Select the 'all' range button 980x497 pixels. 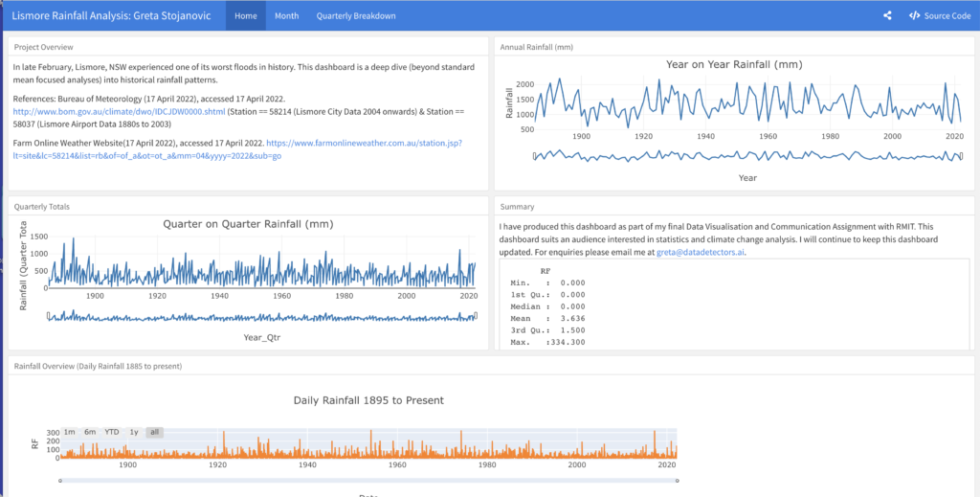[x=154, y=432]
